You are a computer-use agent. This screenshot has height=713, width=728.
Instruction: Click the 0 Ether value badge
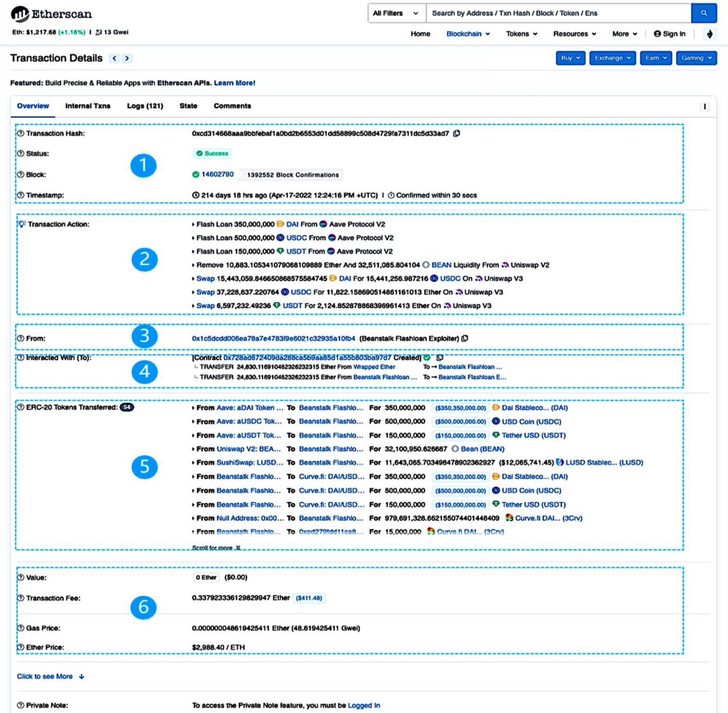[x=206, y=577]
